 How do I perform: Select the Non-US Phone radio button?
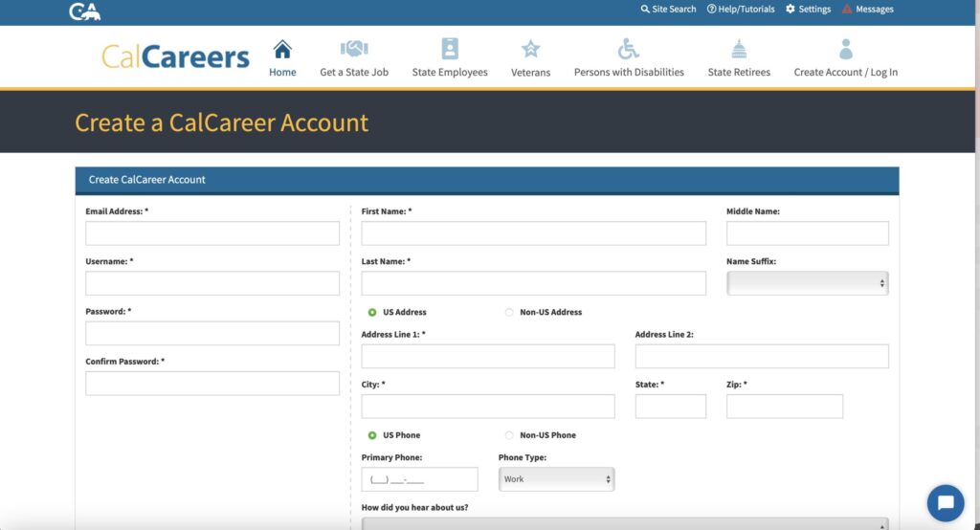(509, 435)
